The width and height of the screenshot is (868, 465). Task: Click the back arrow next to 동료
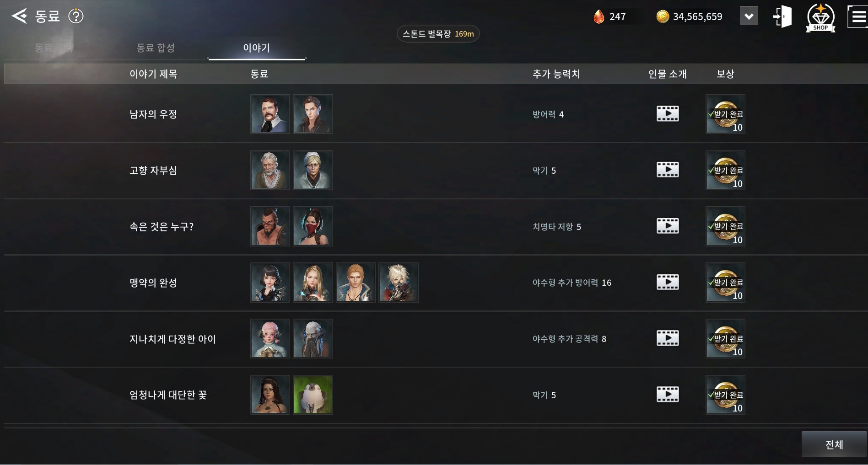click(x=19, y=16)
